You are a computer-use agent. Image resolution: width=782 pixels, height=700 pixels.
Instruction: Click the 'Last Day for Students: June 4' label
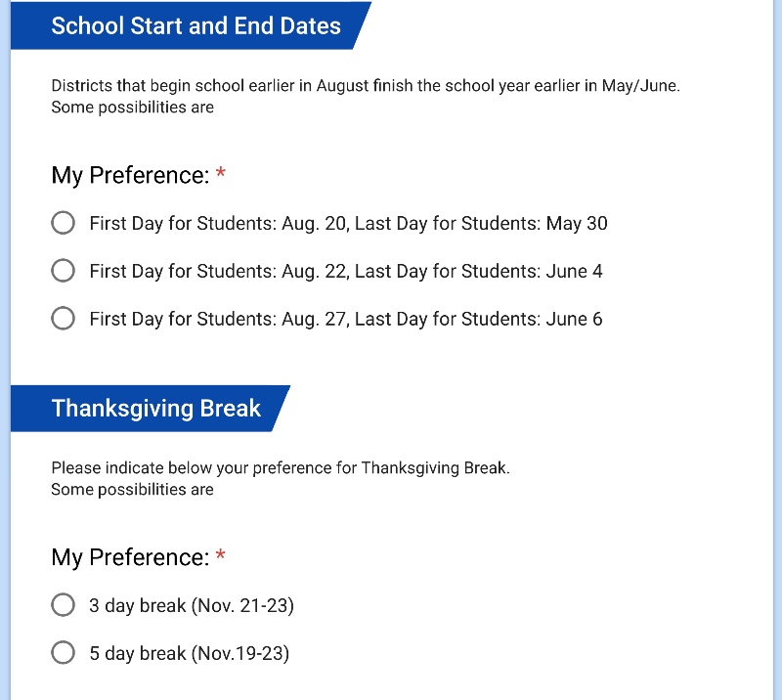pos(478,272)
